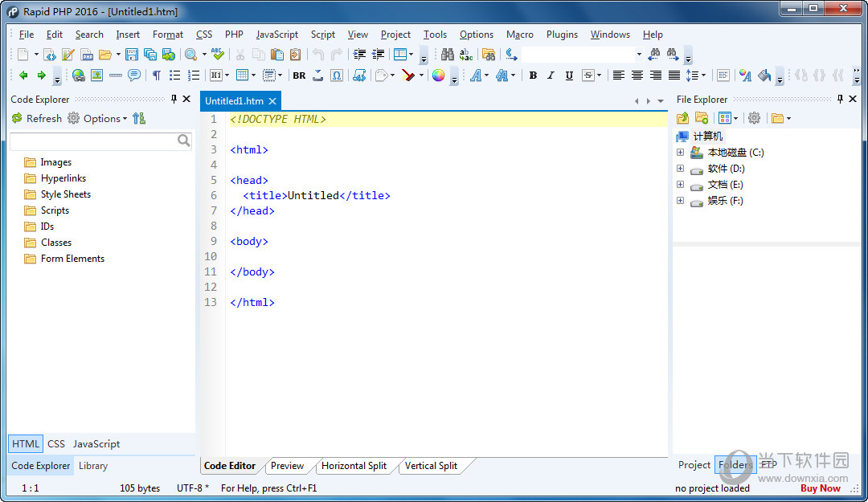Image resolution: width=868 pixels, height=502 pixels.
Task: Justify text alignment
Action: [674, 76]
